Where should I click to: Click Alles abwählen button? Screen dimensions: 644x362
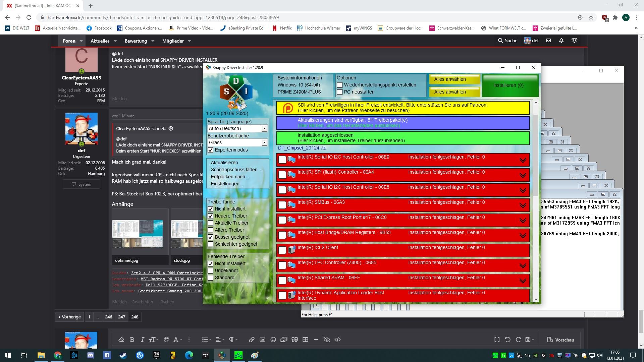coord(454,92)
